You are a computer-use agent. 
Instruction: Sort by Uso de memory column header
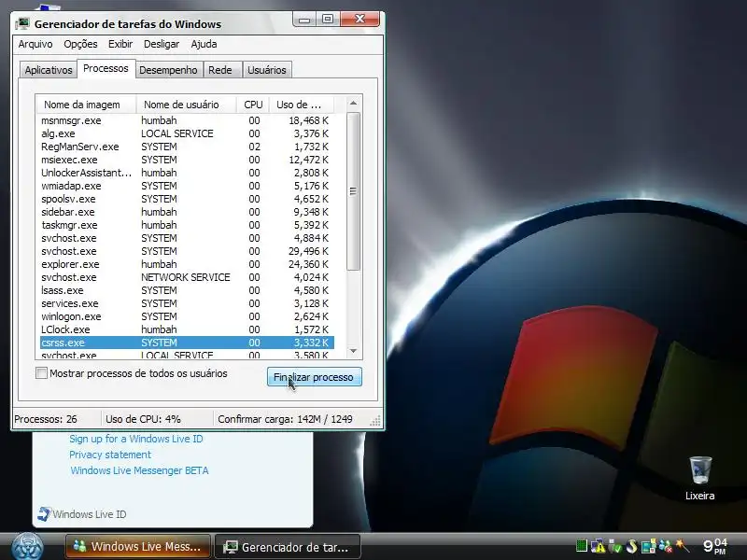tap(302, 105)
